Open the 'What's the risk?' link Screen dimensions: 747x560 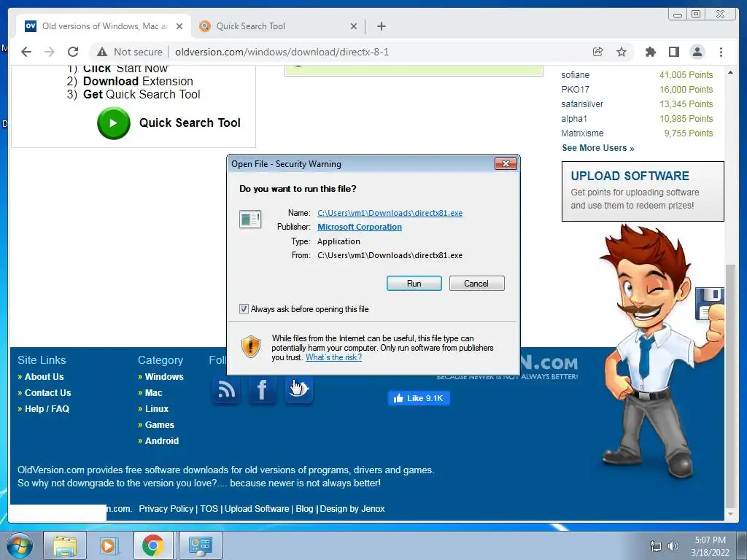[333, 357]
